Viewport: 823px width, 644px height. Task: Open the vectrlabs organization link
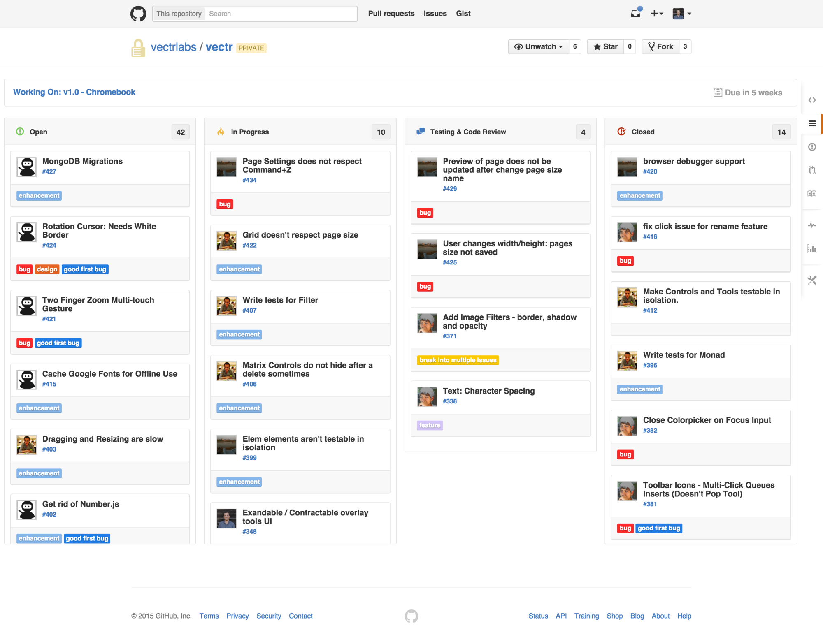173,47
